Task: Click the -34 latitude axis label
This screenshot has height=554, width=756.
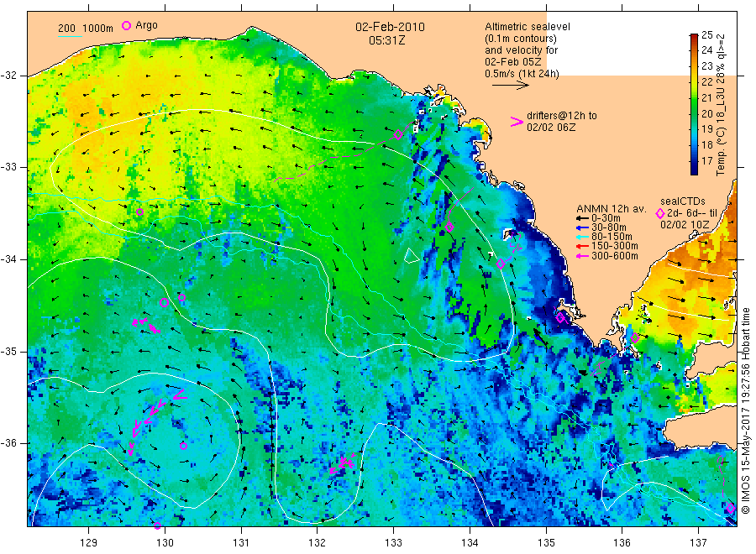Action: point(8,259)
